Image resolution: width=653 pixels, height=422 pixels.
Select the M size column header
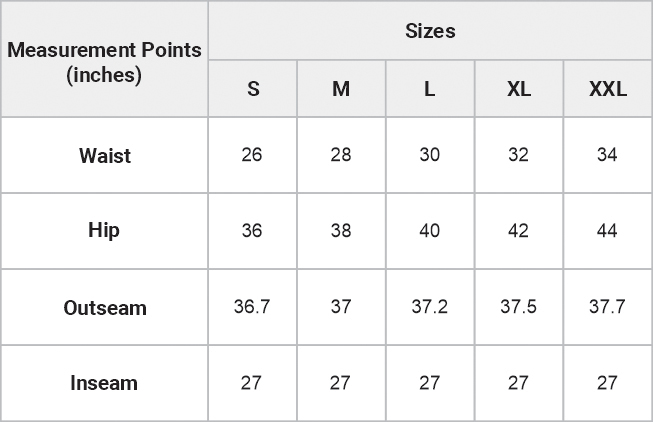(341, 89)
